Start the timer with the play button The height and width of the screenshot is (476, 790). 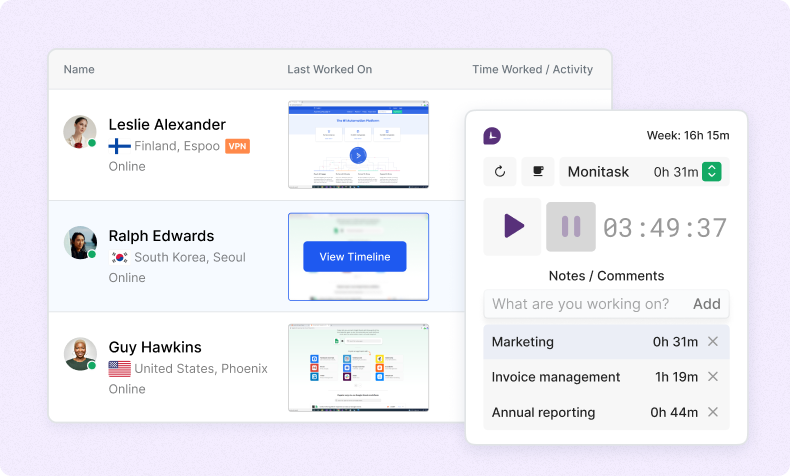pyautogui.click(x=512, y=226)
